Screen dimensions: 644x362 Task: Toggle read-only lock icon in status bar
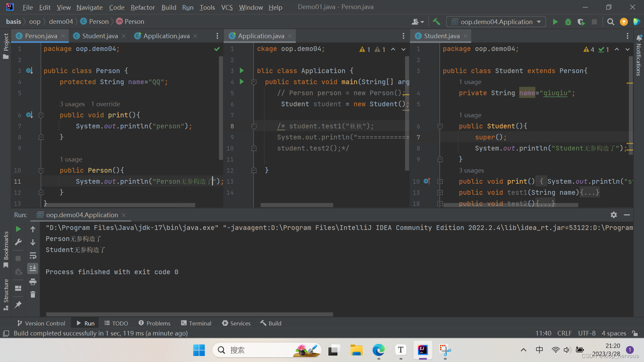635,333
